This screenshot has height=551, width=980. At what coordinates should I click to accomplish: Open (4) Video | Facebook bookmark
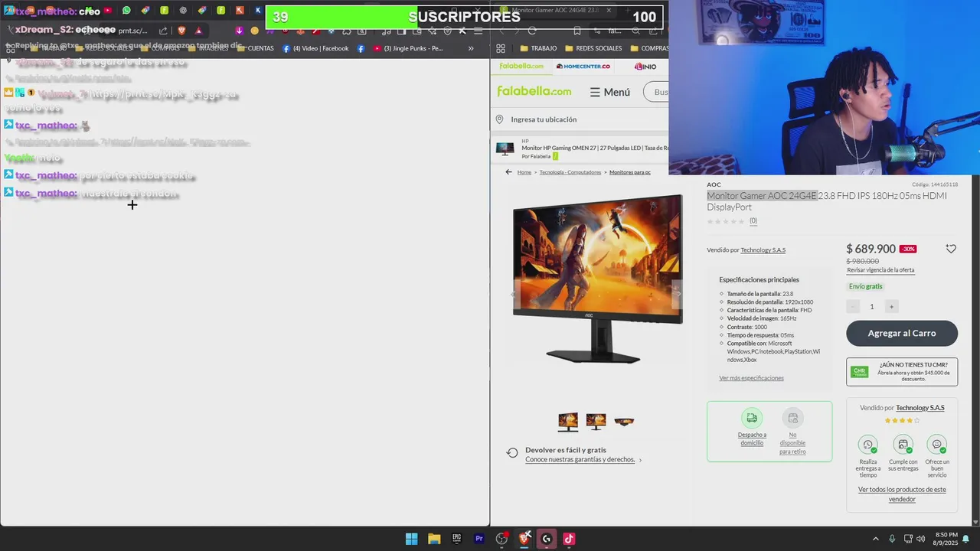[315, 48]
